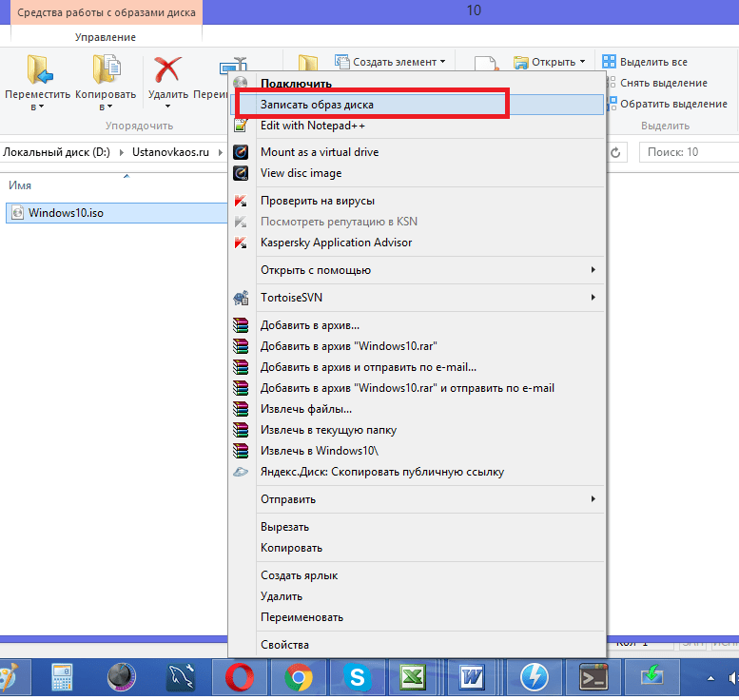Screen dimensions: 739x700
Task: Open Microsoft Word from the taskbar
Action: click(x=473, y=677)
